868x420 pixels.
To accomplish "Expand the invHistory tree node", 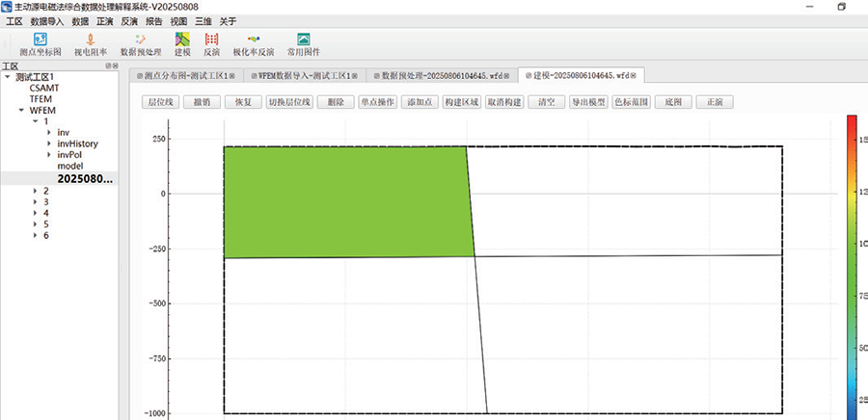I will coord(49,144).
